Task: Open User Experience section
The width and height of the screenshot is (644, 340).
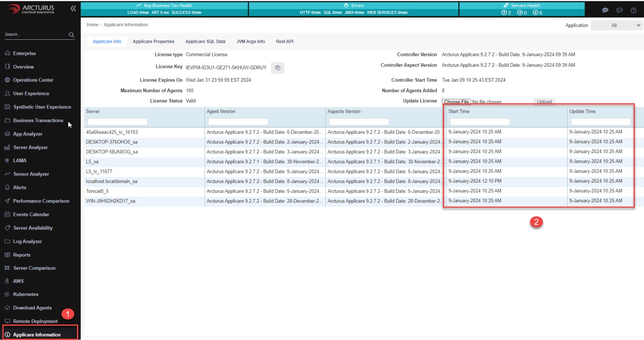Action: coord(31,93)
